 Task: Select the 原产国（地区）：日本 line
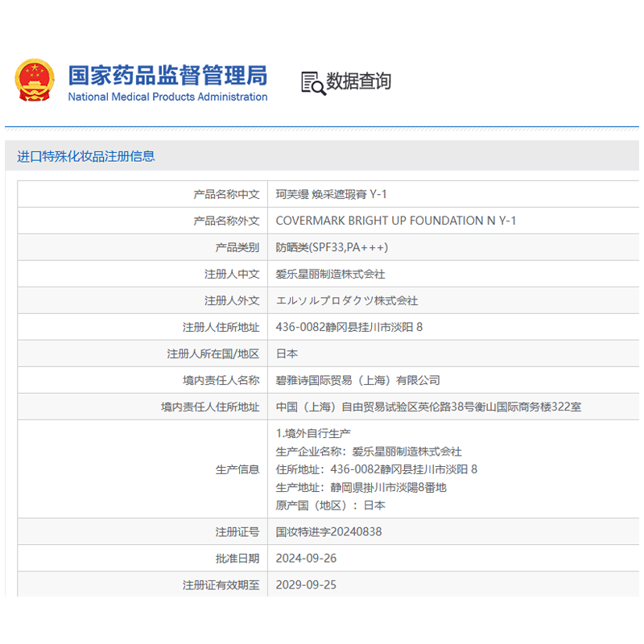(331, 506)
